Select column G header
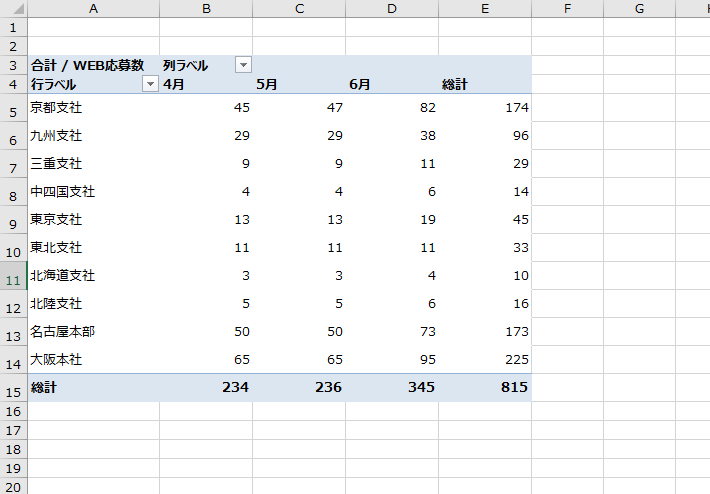The height and width of the screenshot is (494, 710). point(639,9)
